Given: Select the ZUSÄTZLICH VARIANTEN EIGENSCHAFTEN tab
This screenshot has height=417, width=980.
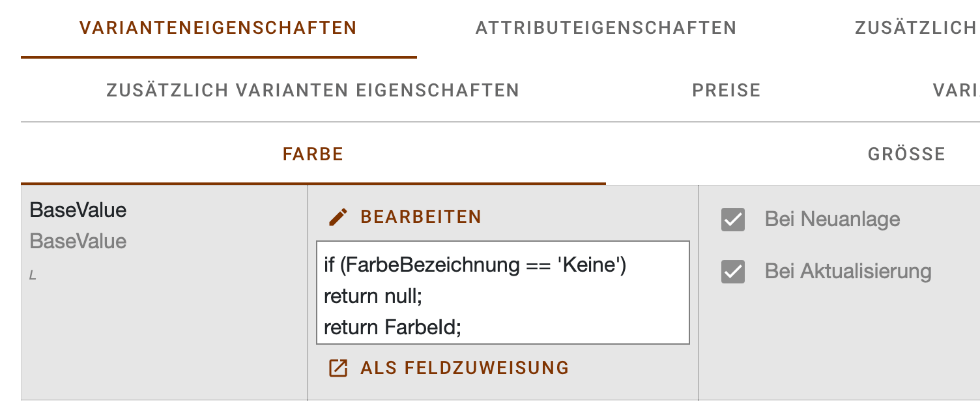Looking at the screenshot, I should tap(313, 91).
